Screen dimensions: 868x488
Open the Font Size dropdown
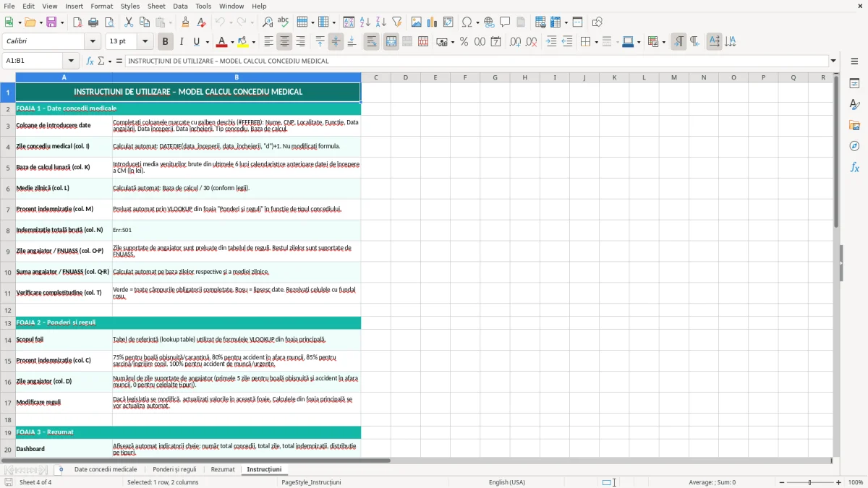tap(145, 42)
